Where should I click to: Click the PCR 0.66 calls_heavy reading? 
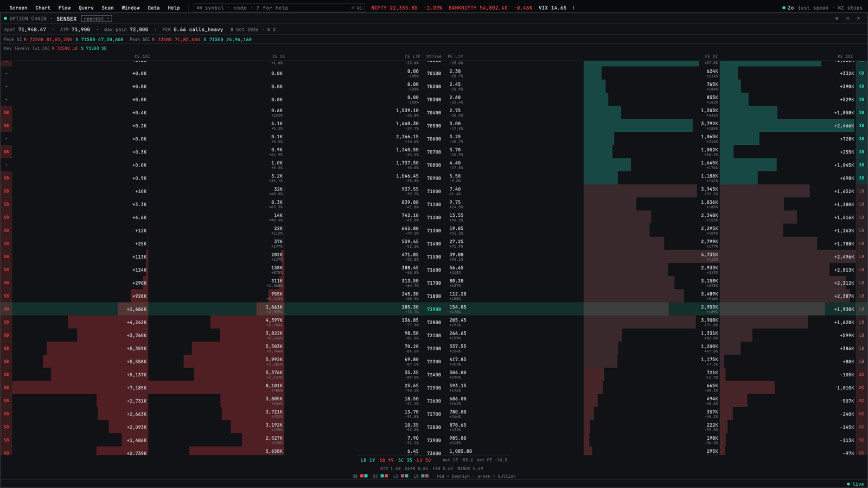pyautogui.click(x=193, y=29)
